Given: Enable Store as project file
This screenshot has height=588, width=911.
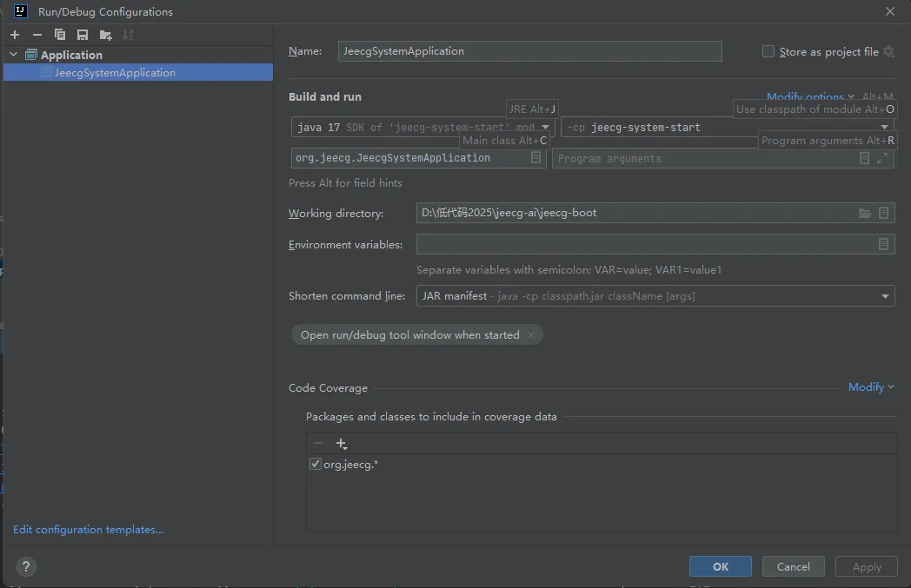Looking at the screenshot, I should 768,52.
